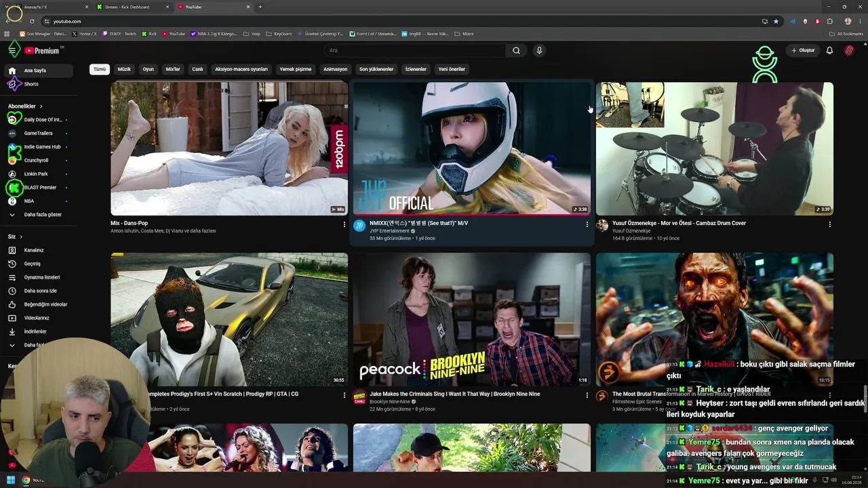
Task: Select the İzlenenler filter chip
Action: [416, 69]
